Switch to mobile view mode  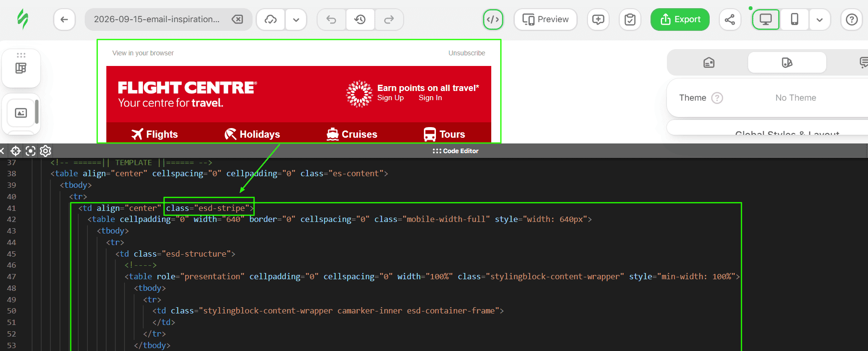coord(794,19)
